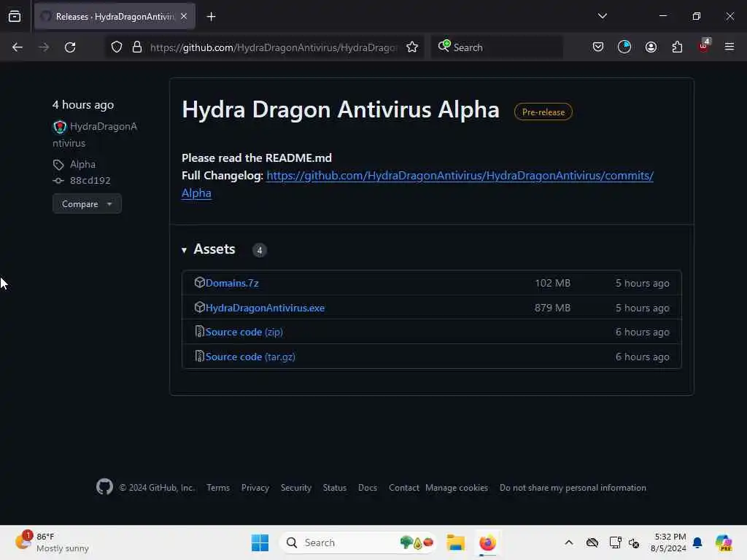Viewport: 747px width, 560px height.
Task: Open the Windows Start menu
Action: pos(260,542)
